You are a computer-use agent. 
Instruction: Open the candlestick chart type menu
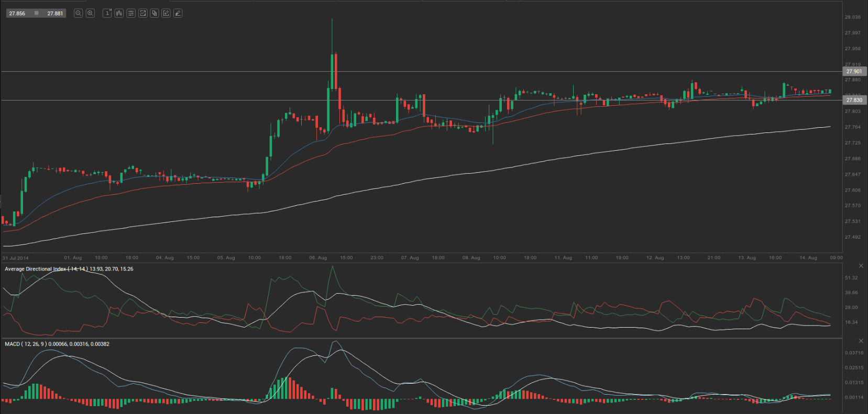coord(119,13)
